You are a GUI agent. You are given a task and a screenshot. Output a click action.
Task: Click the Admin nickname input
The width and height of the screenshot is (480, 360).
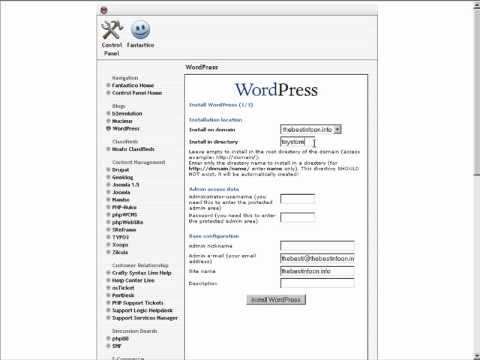point(317,246)
